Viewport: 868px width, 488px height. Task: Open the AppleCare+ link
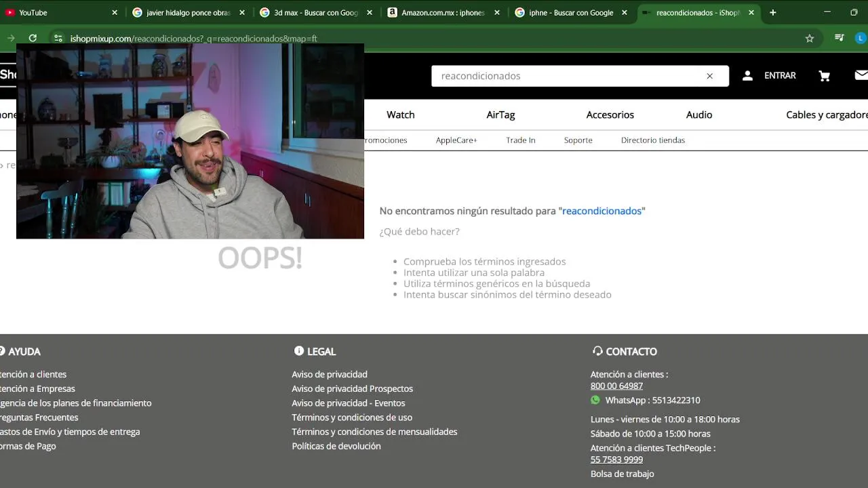[456, 140]
